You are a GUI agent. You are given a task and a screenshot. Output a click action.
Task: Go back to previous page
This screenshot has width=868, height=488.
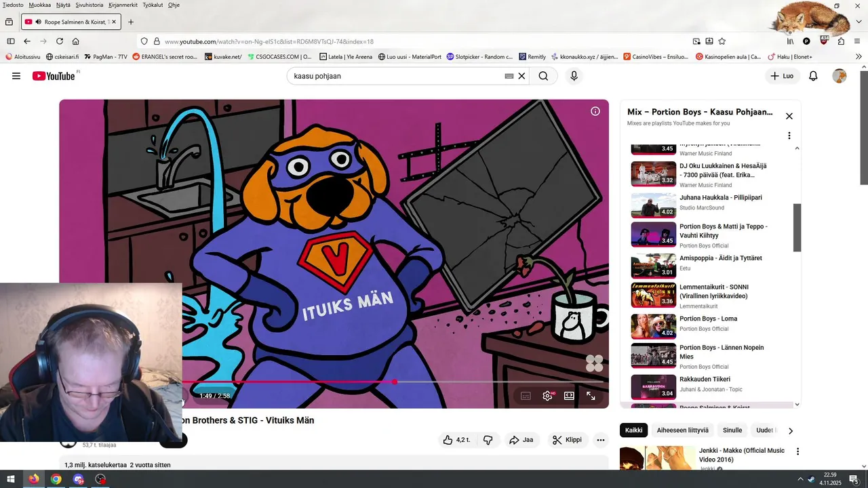point(27,41)
